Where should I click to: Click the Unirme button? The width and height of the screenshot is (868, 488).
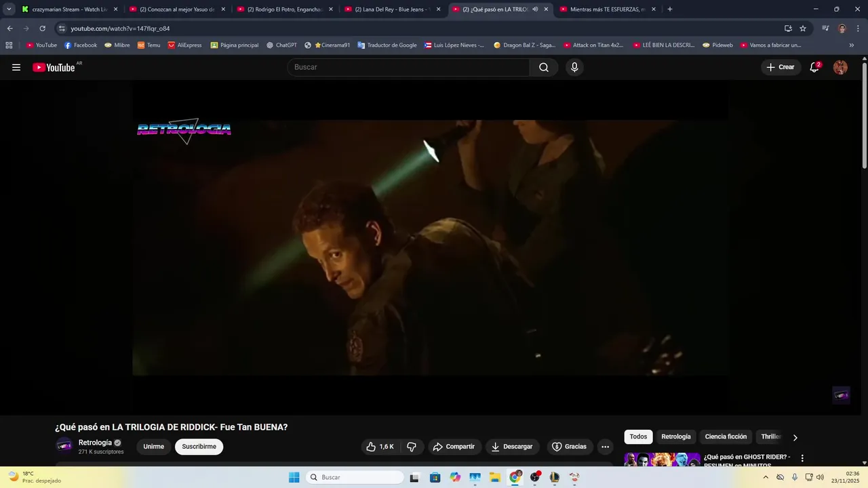(154, 447)
